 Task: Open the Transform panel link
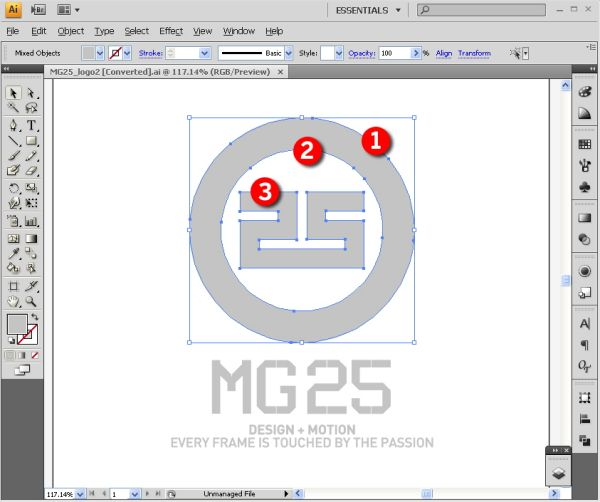[x=474, y=53]
